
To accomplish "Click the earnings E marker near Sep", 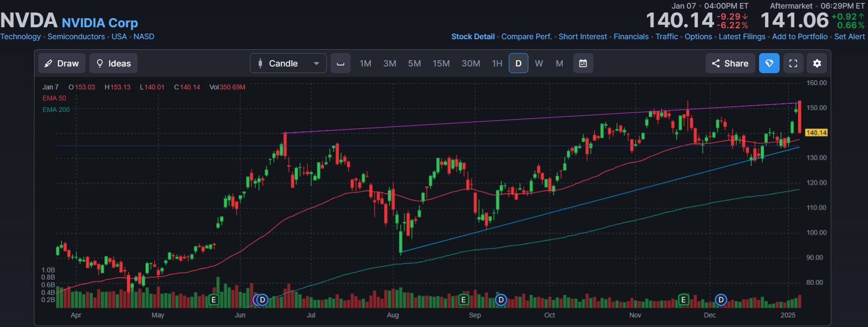I will (x=463, y=300).
